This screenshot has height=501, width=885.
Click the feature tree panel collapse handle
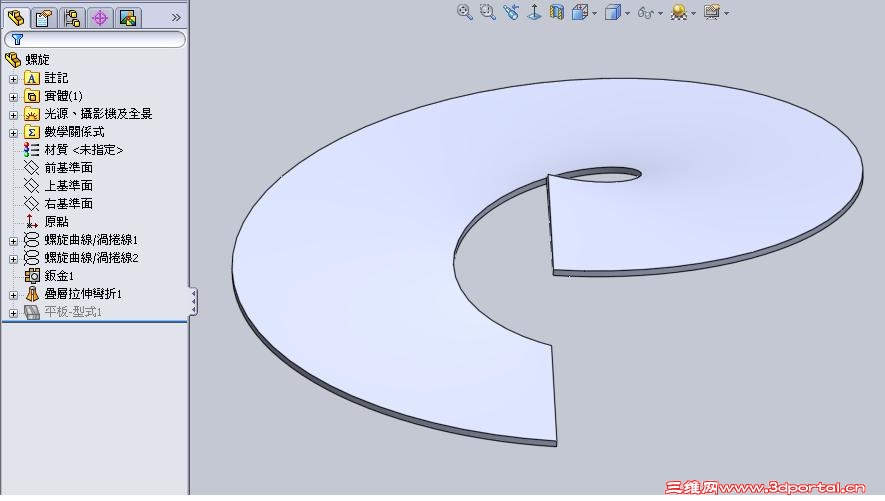193,301
